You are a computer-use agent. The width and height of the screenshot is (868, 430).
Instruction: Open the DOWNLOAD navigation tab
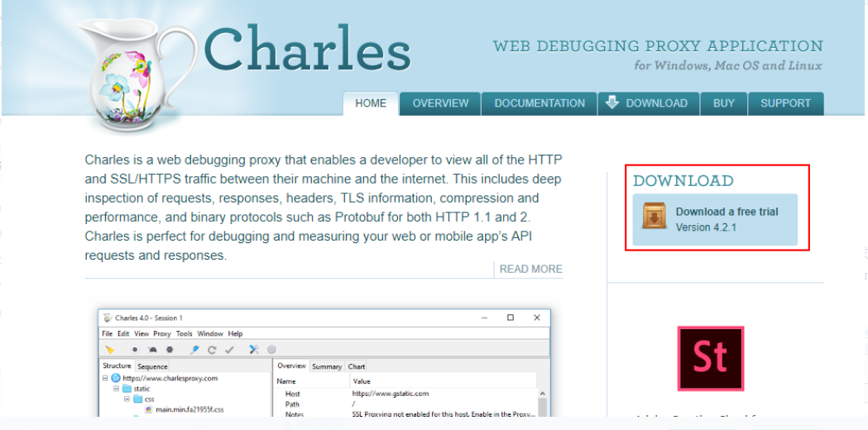click(648, 103)
